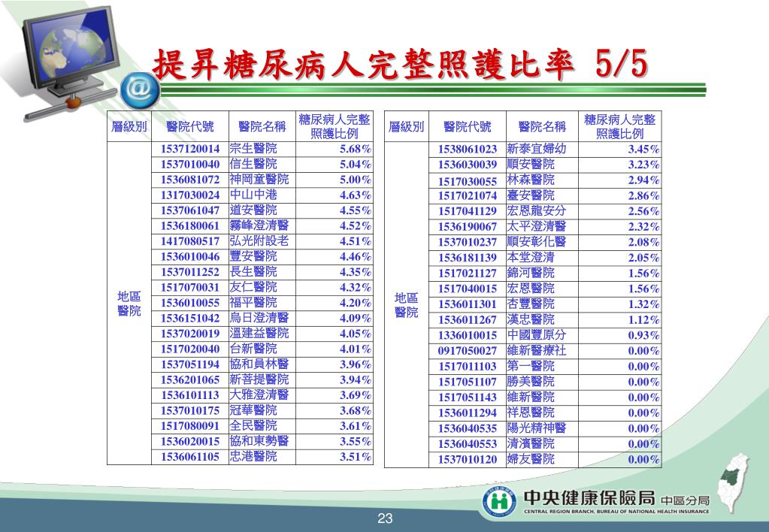Click hospital code 1536010046
The width and height of the screenshot is (769, 532).
pos(190,256)
